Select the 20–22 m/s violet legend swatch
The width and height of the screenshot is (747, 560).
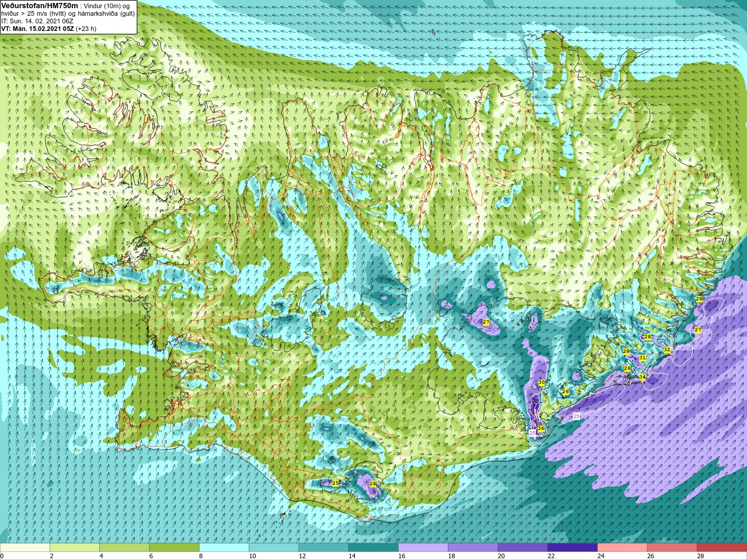tap(523, 548)
